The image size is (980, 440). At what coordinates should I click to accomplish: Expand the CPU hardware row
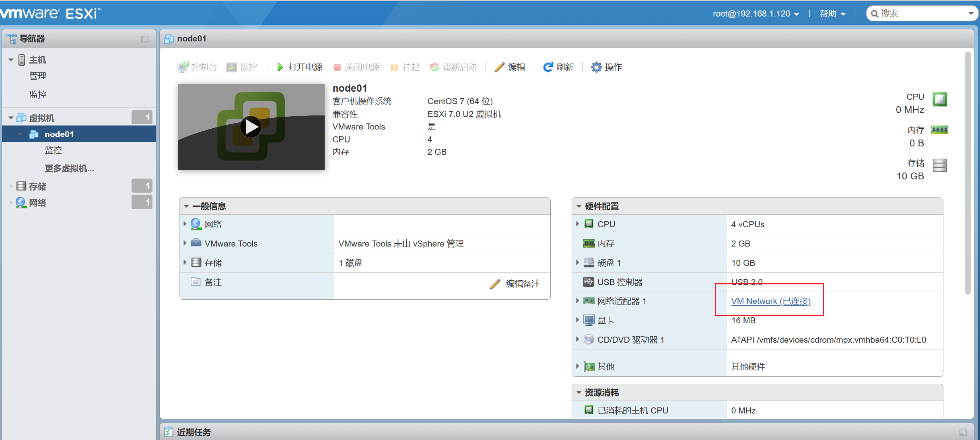[x=577, y=224]
